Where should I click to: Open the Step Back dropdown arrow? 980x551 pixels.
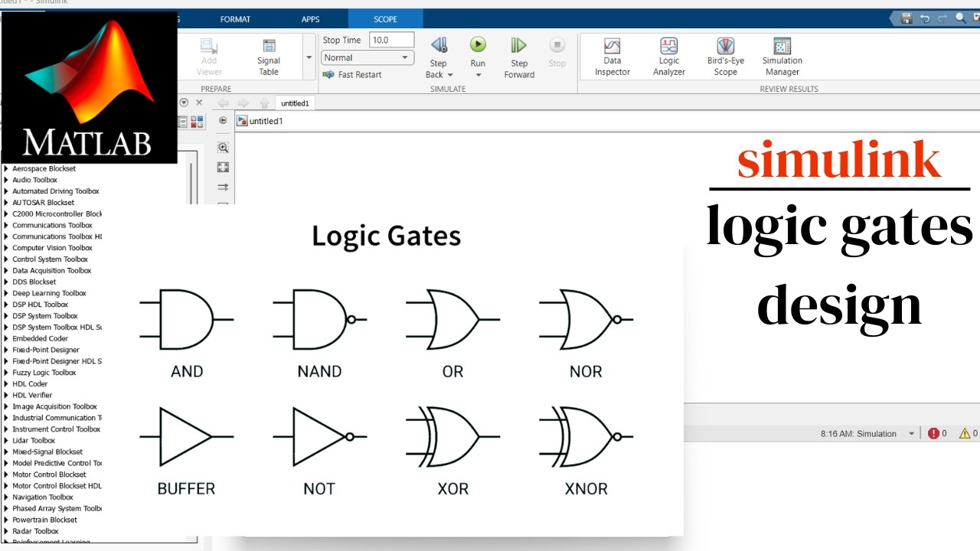[x=450, y=75]
